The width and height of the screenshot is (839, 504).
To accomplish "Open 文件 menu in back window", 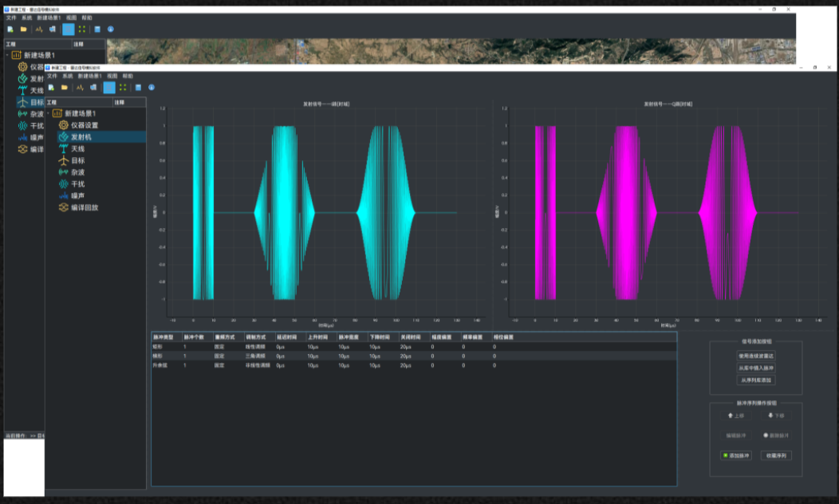I will pos(11,18).
